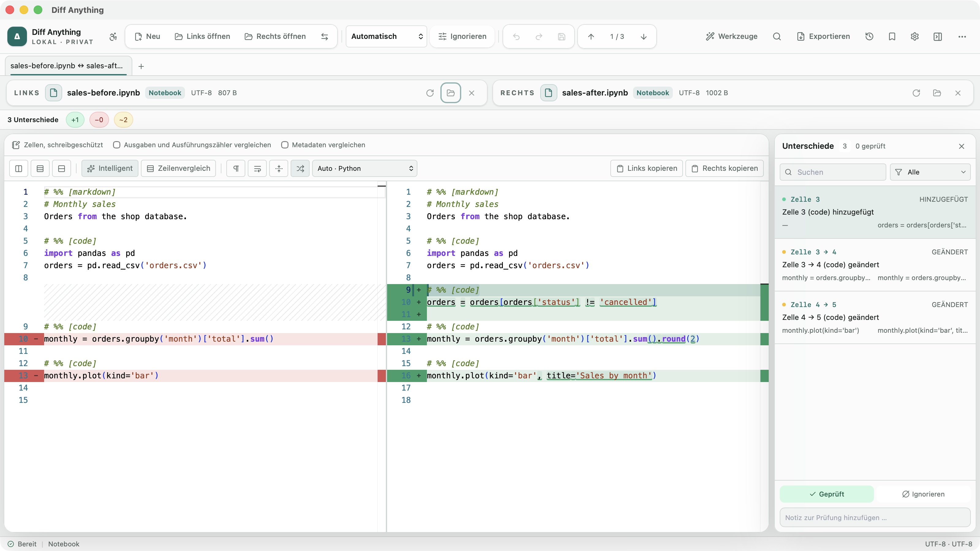Open the Exportieren menu
980x551 pixels.
pyautogui.click(x=823, y=36)
